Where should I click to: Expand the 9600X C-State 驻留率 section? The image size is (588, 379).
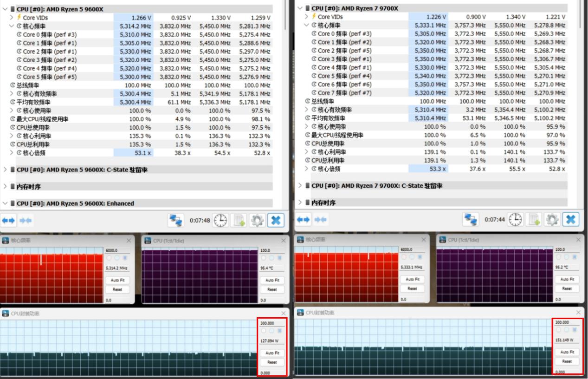[x=5, y=170]
